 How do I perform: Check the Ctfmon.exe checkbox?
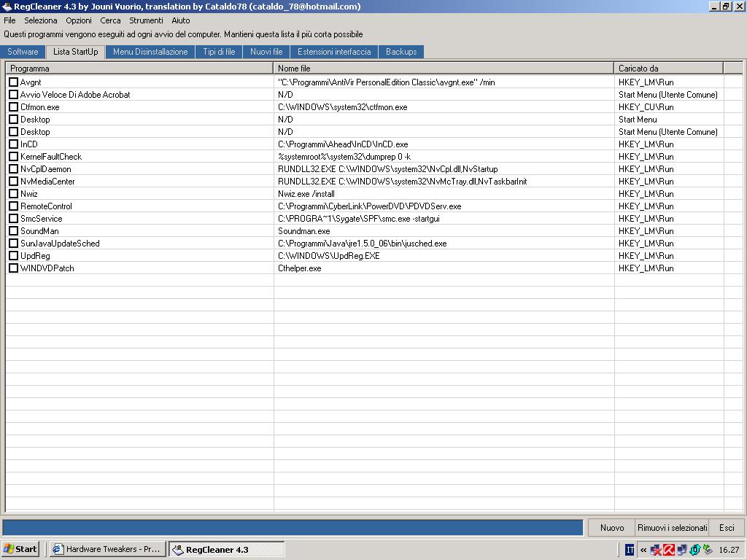(x=13, y=106)
